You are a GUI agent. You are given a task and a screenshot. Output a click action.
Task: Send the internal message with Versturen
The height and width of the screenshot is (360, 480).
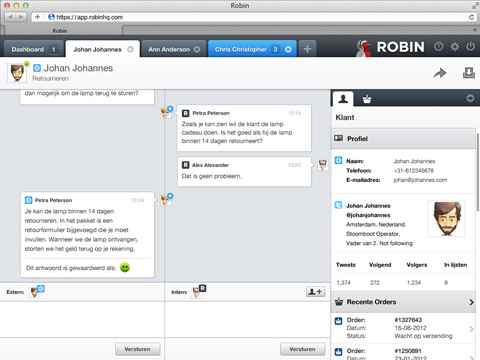click(x=302, y=349)
